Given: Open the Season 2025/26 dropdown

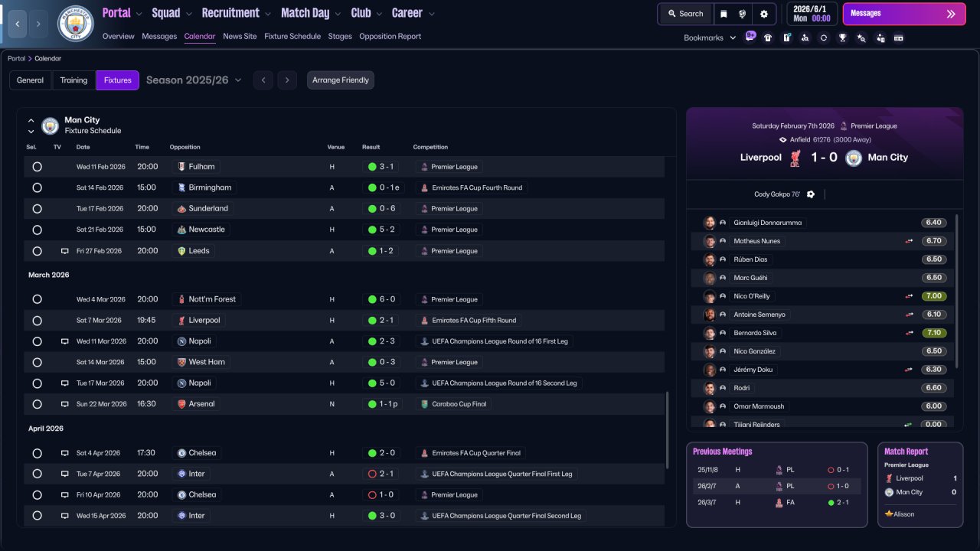Looking at the screenshot, I should [x=194, y=80].
